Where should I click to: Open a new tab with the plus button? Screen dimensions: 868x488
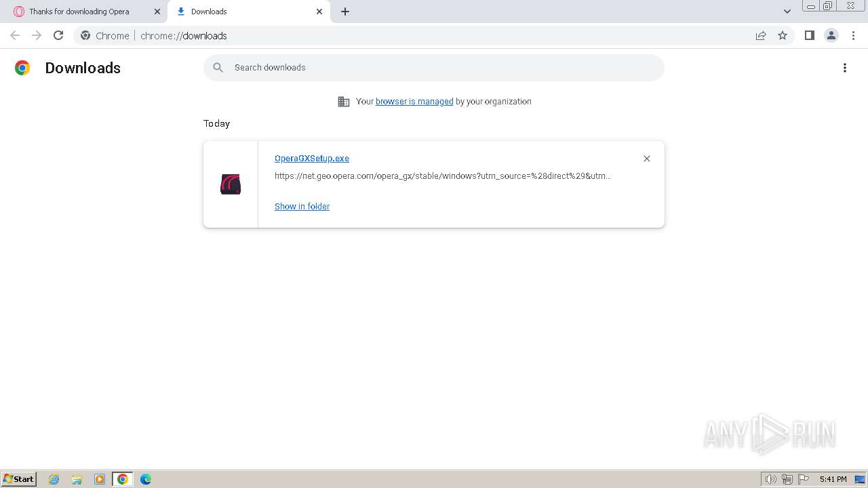(345, 12)
